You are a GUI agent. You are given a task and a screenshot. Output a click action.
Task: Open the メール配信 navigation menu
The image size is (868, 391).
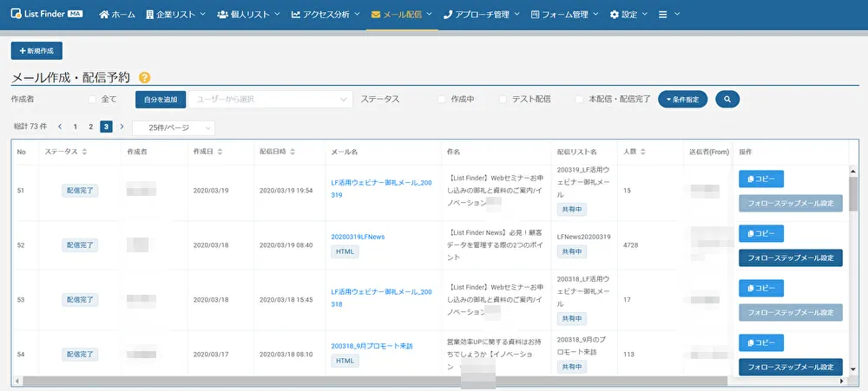(x=402, y=15)
